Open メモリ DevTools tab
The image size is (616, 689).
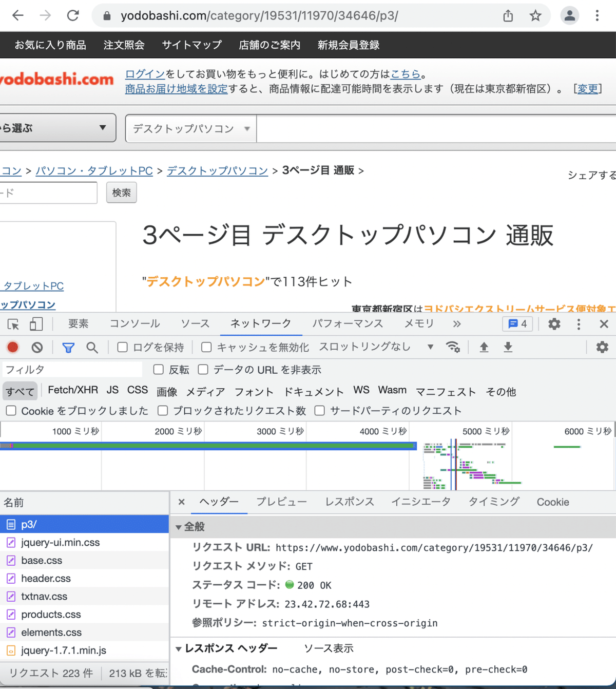pyautogui.click(x=419, y=324)
